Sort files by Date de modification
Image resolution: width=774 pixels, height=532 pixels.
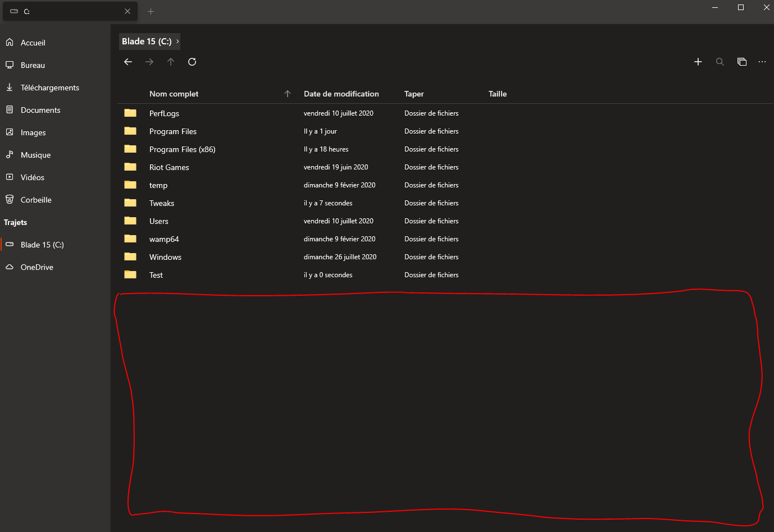click(341, 94)
